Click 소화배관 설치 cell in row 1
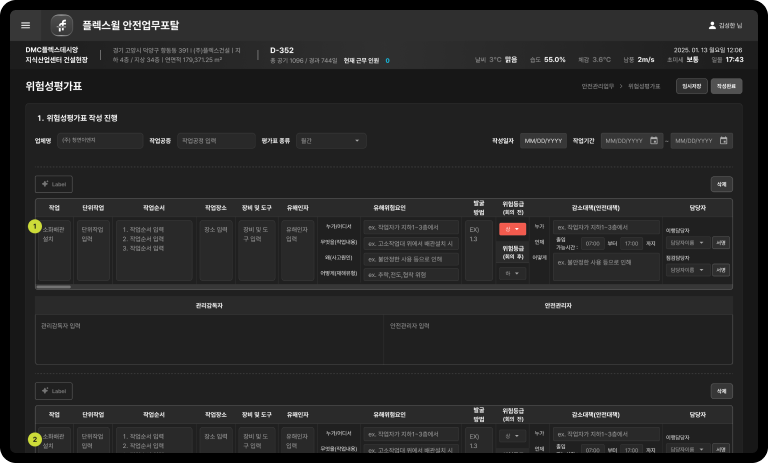 [54, 250]
